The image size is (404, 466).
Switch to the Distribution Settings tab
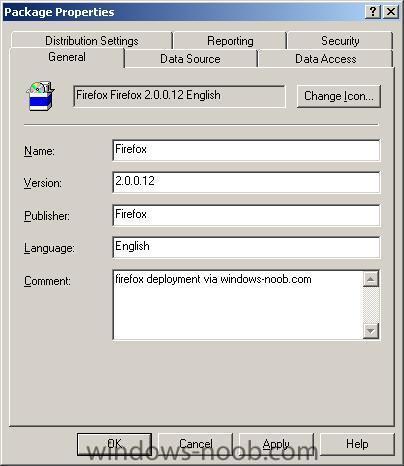pos(92,41)
